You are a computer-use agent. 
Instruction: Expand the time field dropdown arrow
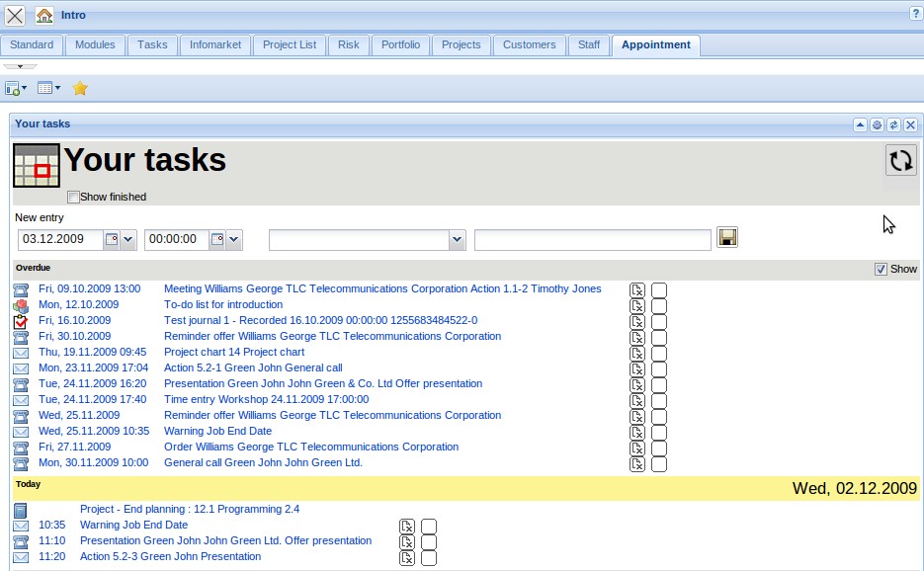point(234,240)
